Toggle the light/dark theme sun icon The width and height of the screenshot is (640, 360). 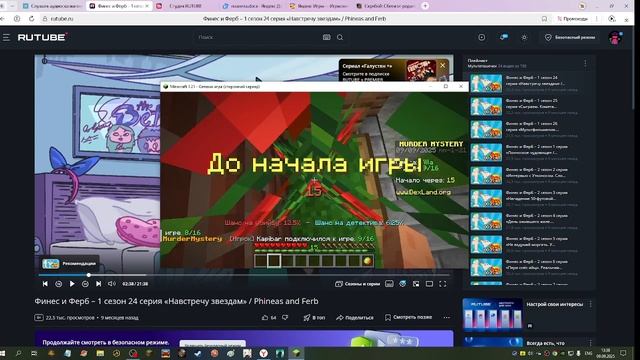tap(524, 37)
